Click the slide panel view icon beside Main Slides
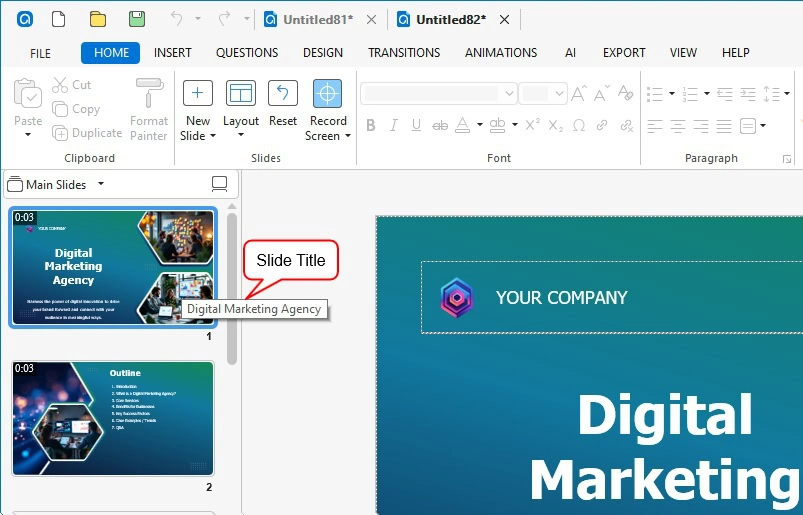This screenshot has height=515, width=803. click(x=219, y=184)
